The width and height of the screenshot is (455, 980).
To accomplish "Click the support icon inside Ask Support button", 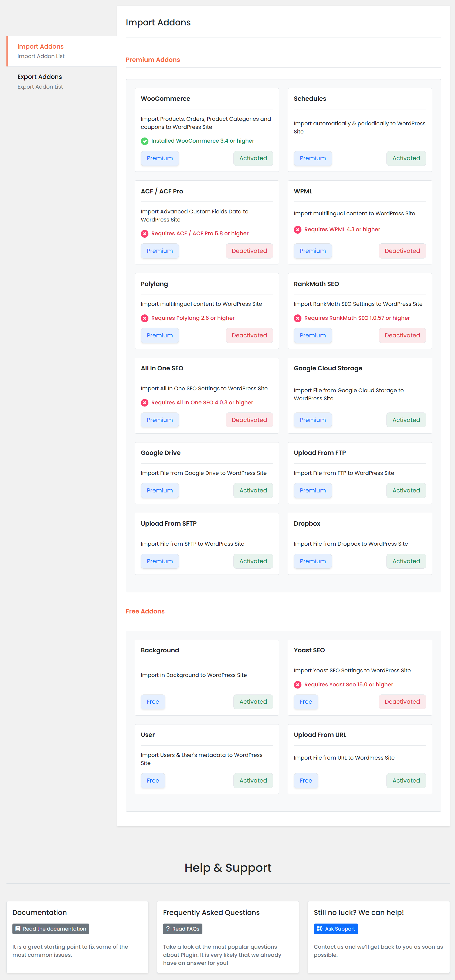I will tap(319, 929).
